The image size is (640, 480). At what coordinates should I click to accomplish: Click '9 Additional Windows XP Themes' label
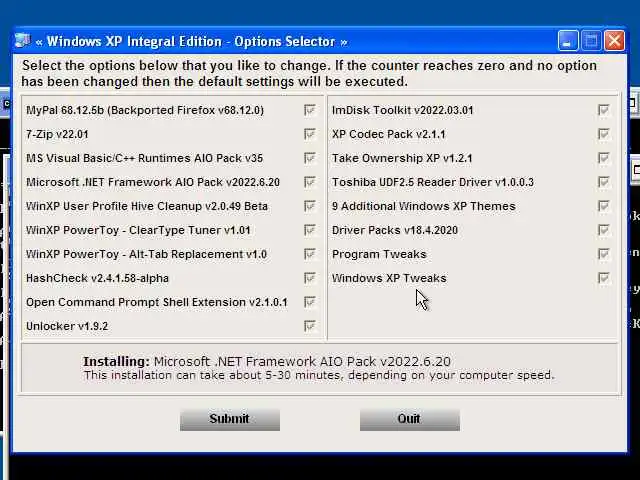tap(424, 206)
